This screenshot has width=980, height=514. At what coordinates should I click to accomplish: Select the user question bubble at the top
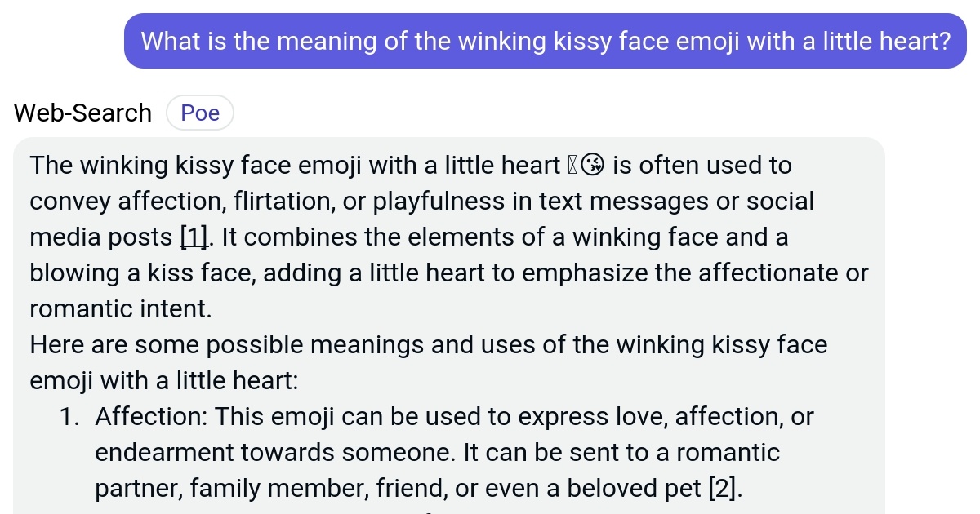point(546,41)
